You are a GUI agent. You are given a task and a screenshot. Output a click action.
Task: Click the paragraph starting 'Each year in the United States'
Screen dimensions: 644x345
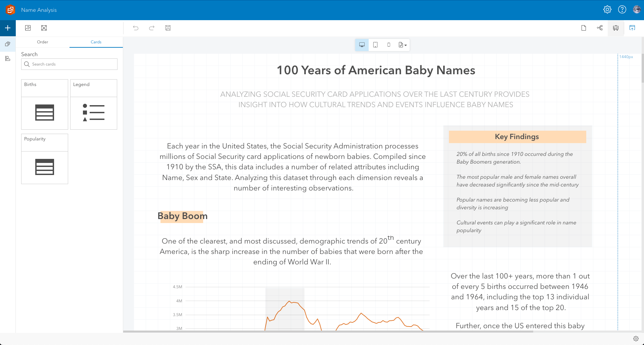click(293, 167)
